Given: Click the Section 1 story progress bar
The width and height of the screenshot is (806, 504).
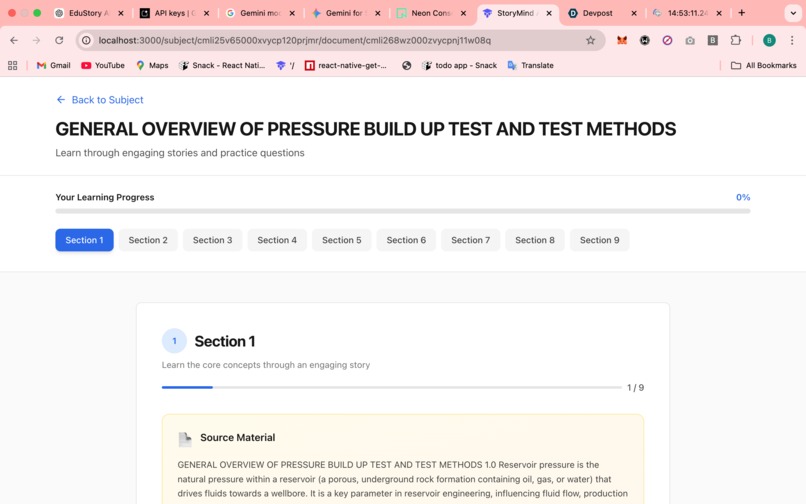Looking at the screenshot, I should [x=392, y=387].
